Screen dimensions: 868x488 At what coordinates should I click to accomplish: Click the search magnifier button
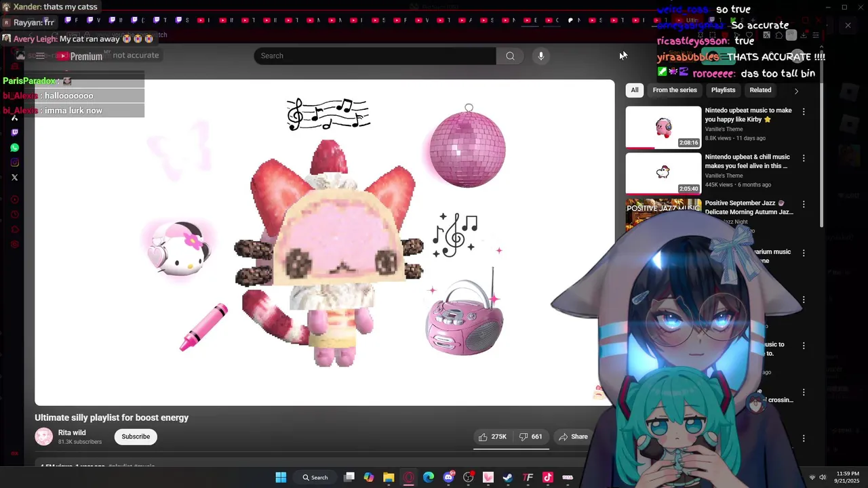pos(510,56)
